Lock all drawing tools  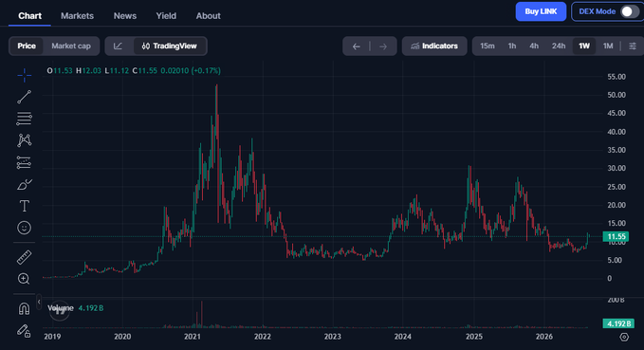[24, 331]
